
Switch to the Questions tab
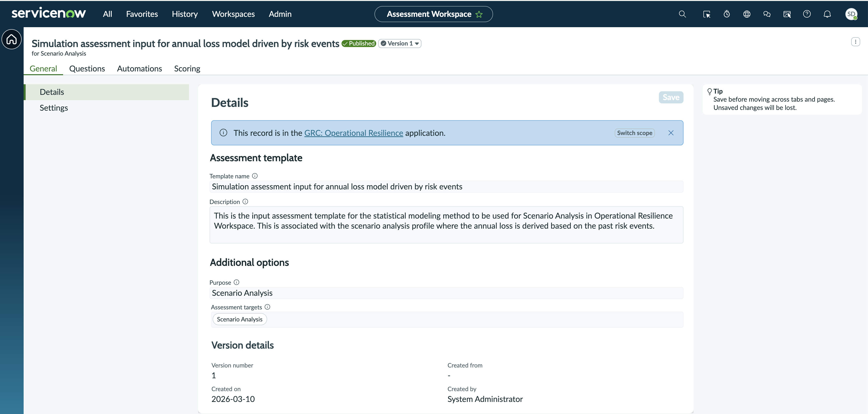click(87, 69)
